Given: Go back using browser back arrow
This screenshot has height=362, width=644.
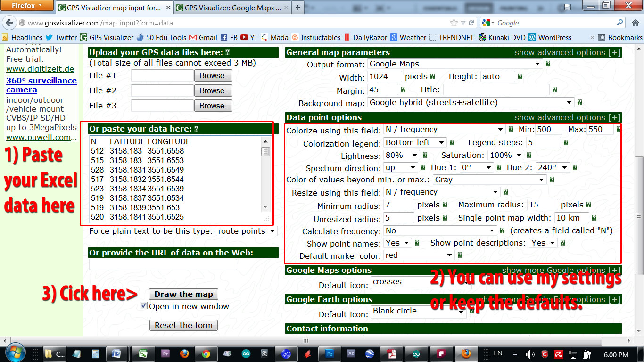Looking at the screenshot, I should (x=9, y=23).
